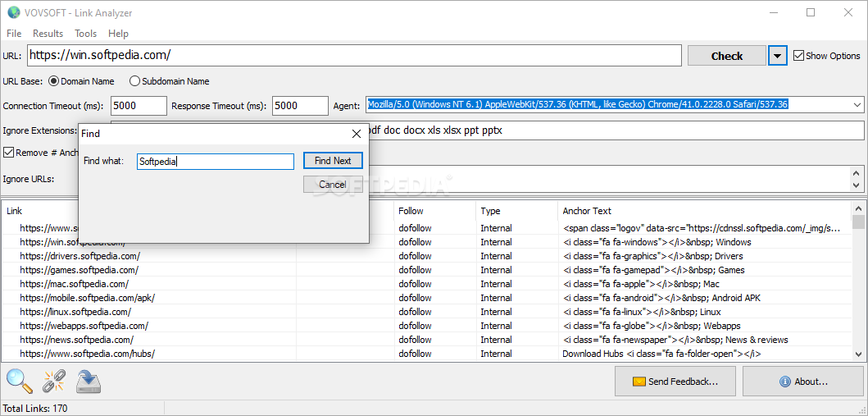The image size is (868, 416).
Task: Toggle the Show Options checkbox
Action: [798, 56]
